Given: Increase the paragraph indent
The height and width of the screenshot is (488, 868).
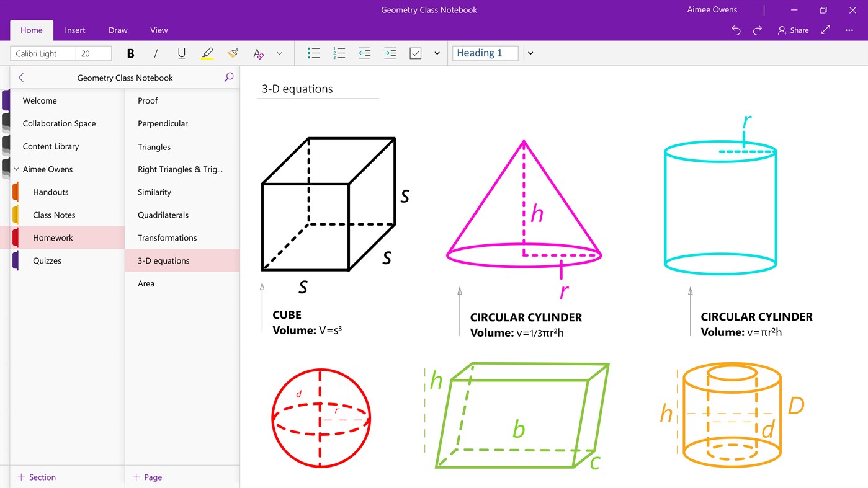Looking at the screenshot, I should [x=390, y=53].
